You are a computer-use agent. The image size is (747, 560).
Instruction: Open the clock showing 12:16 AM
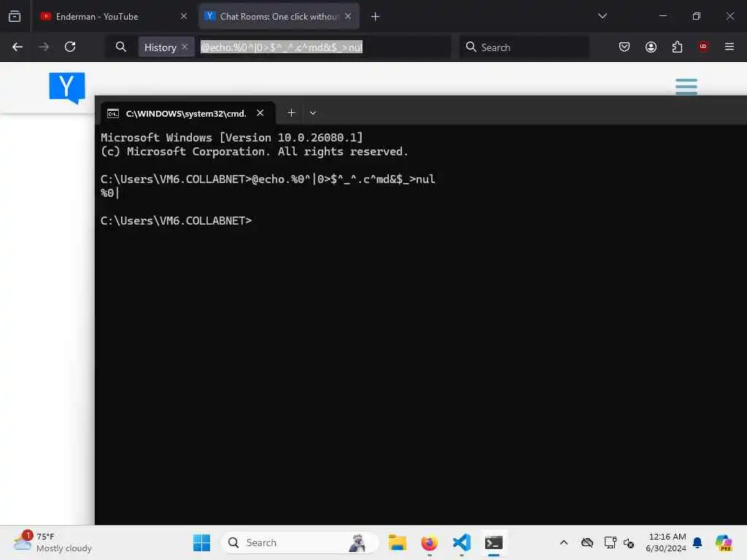[x=665, y=542]
